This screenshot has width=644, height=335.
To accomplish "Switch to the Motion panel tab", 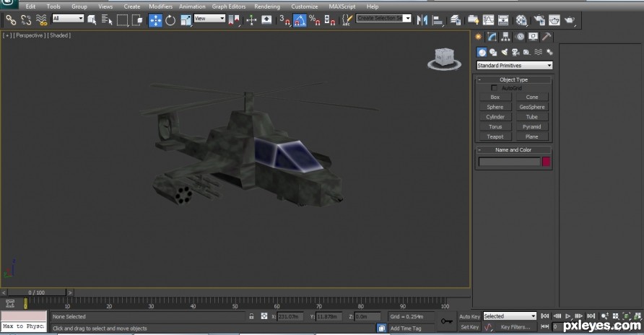I will pos(520,37).
